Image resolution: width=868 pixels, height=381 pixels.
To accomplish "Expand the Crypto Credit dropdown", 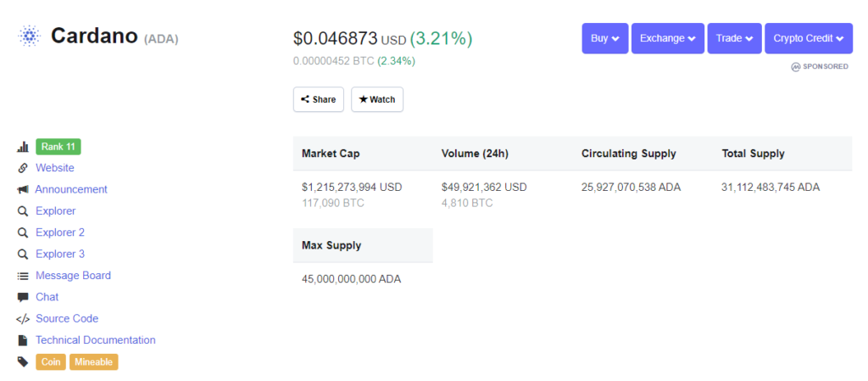I will 809,38.
